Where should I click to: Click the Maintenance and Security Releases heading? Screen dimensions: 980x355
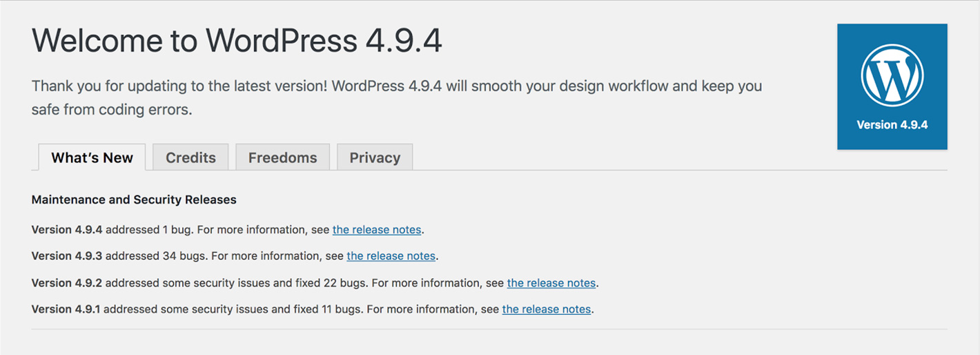pyautogui.click(x=134, y=200)
